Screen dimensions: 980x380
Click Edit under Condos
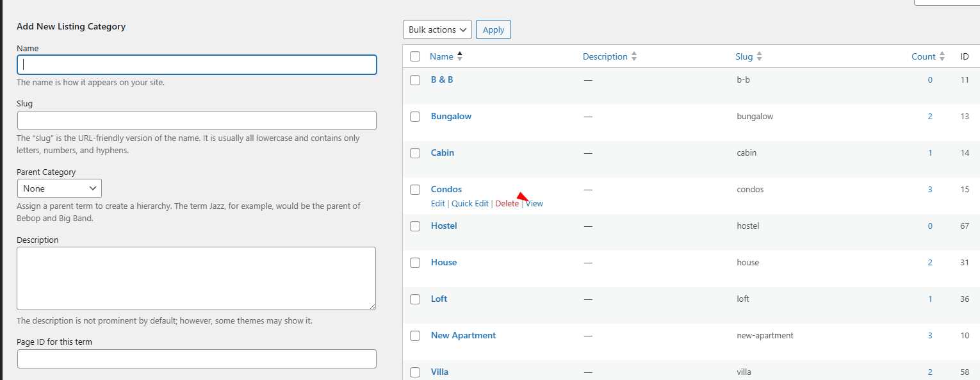[437, 204]
